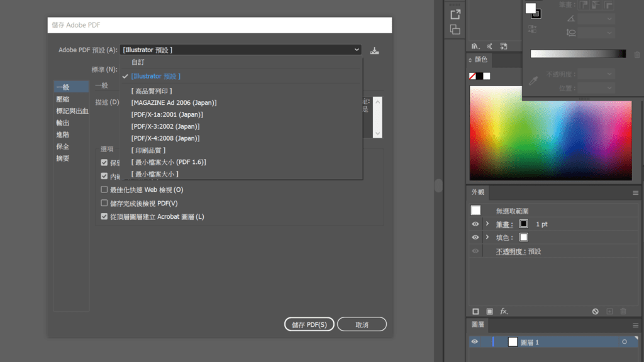
Task: Click the save preset icon beside preset dropdown
Action: click(x=375, y=50)
